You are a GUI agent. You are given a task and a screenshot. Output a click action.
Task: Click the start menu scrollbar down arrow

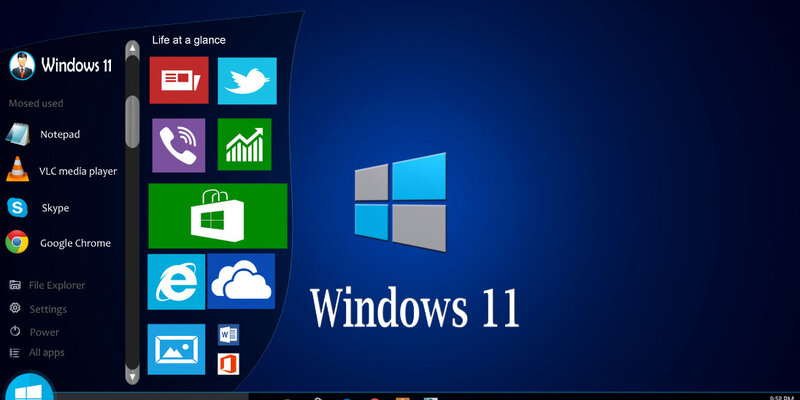point(132,377)
